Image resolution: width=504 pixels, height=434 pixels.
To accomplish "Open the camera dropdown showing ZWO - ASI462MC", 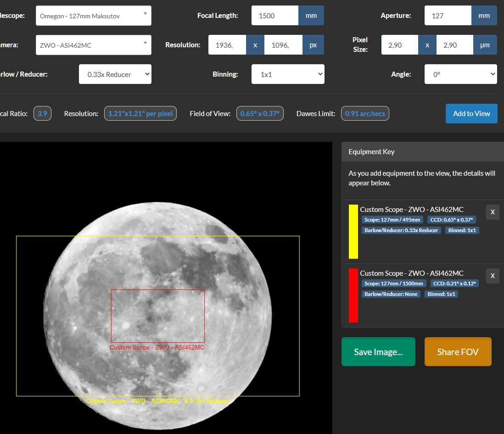I will (93, 45).
